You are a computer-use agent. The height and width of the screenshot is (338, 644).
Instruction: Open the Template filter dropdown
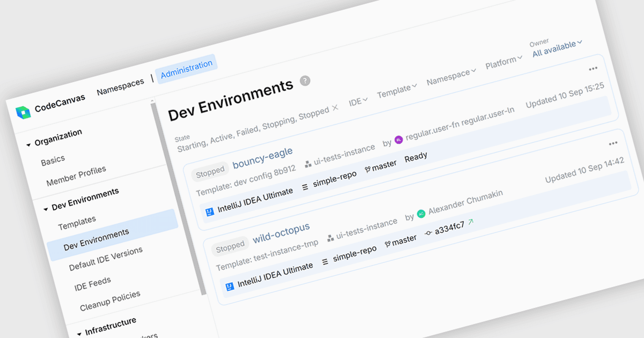[397, 91]
